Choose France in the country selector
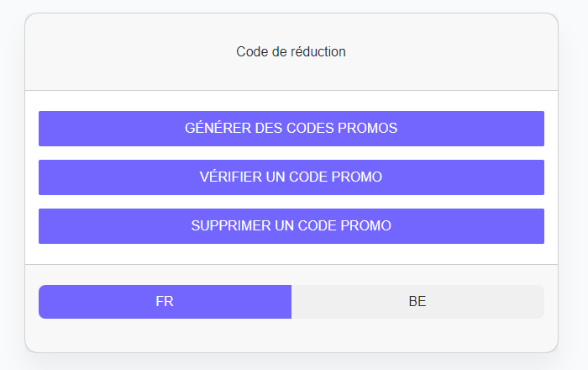The image size is (588, 370). [165, 302]
